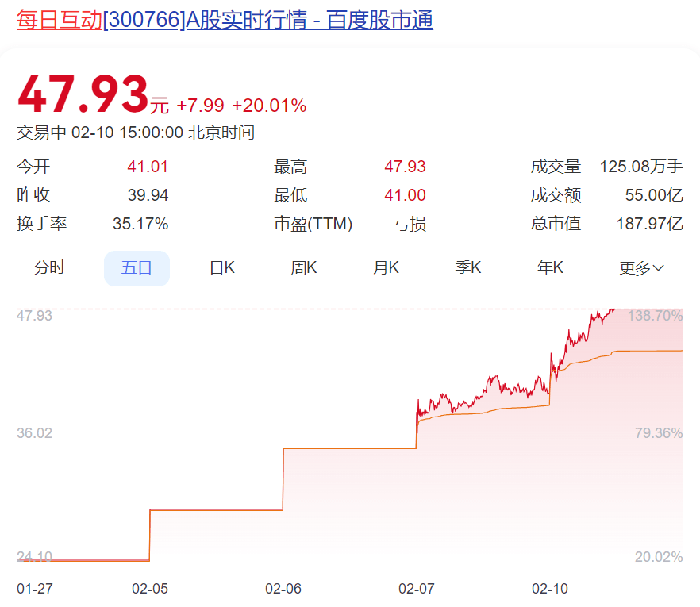This screenshot has width=700, height=607.
Task: Switch to the 日K chart tab
Action: point(222,268)
